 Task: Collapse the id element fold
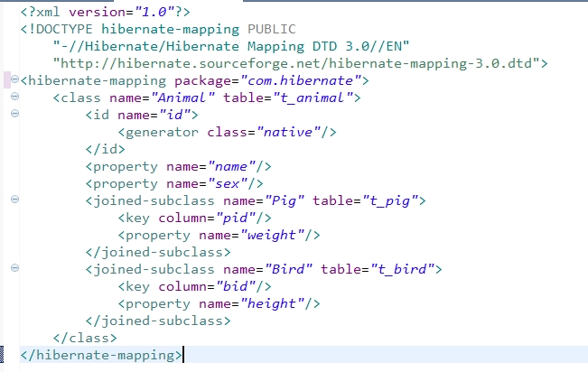[14, 113]
